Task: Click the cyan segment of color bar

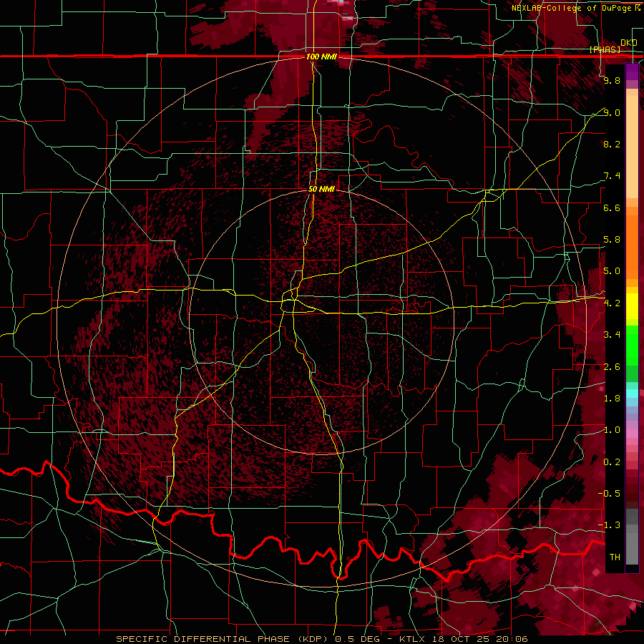Action: [x=632, y=394]
